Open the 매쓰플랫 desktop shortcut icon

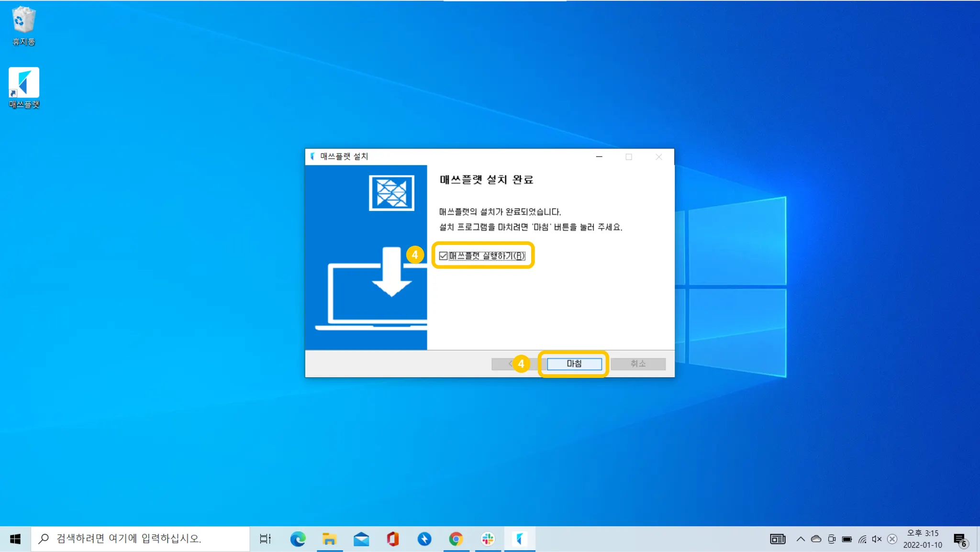click(x=24, y=83)
